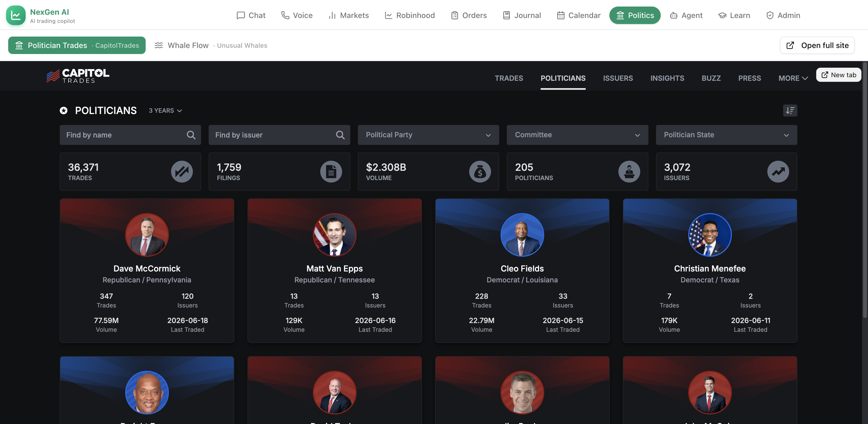
Task: Open the Politician State dropdown
Action: 726,135
